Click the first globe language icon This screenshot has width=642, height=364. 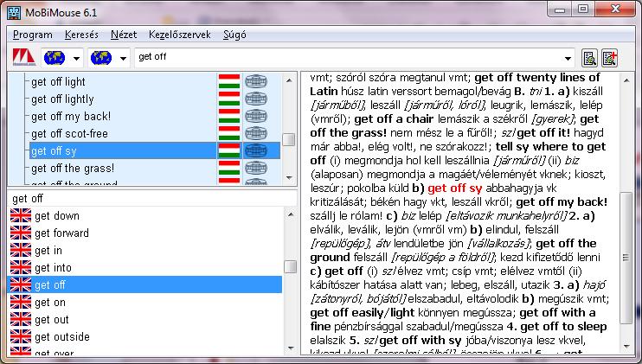pos(55,58)
